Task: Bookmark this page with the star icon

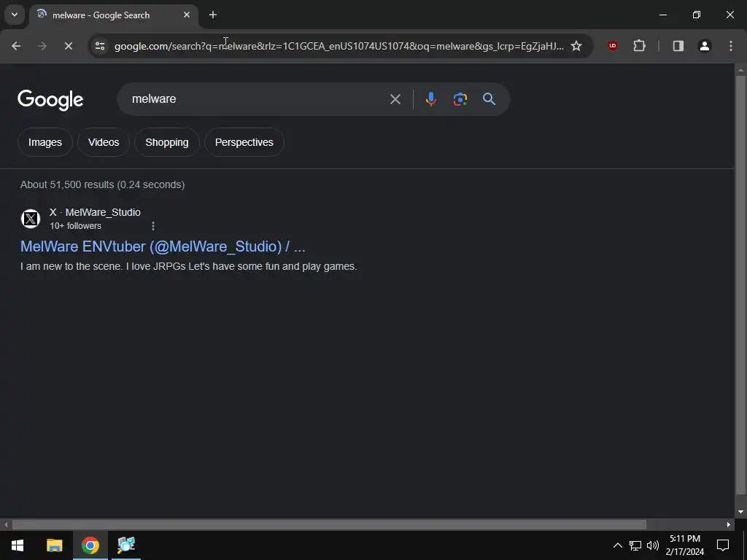Action: [576, 46]
